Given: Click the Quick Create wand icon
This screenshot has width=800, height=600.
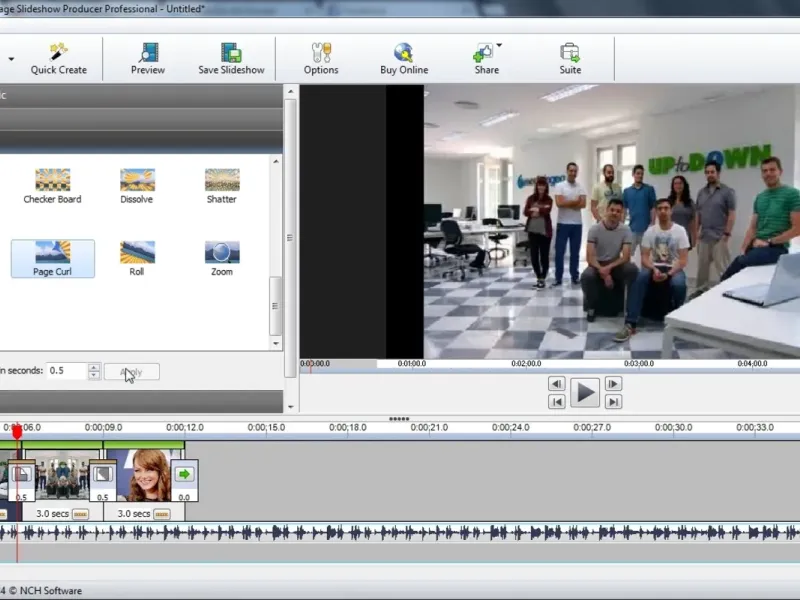Looking at the screenshot, I should click(58, 52).
